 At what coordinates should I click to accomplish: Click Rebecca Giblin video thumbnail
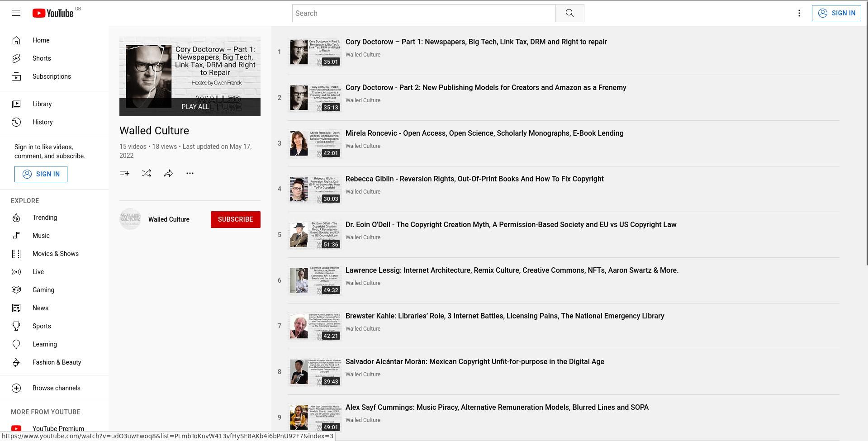coord(315,189)
